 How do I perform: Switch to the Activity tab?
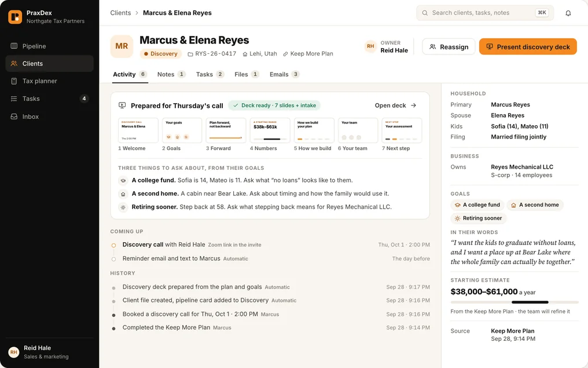click(x=130, y=74)
